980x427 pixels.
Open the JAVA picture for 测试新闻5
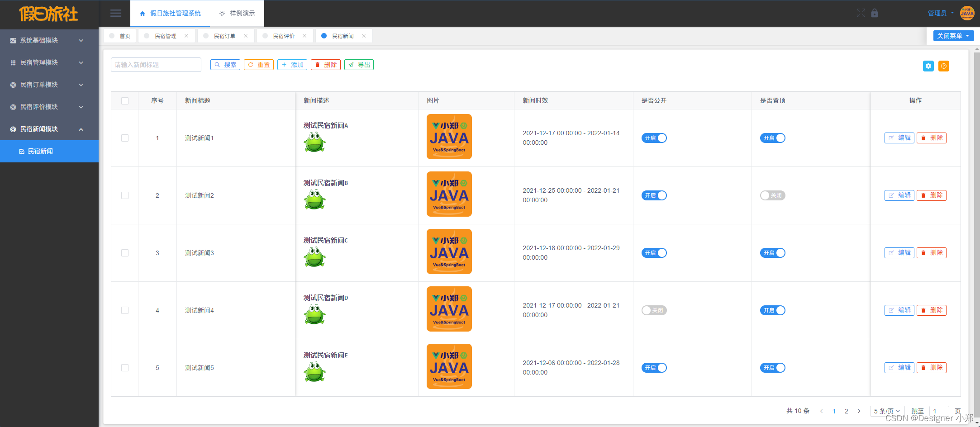coord(449,366)
